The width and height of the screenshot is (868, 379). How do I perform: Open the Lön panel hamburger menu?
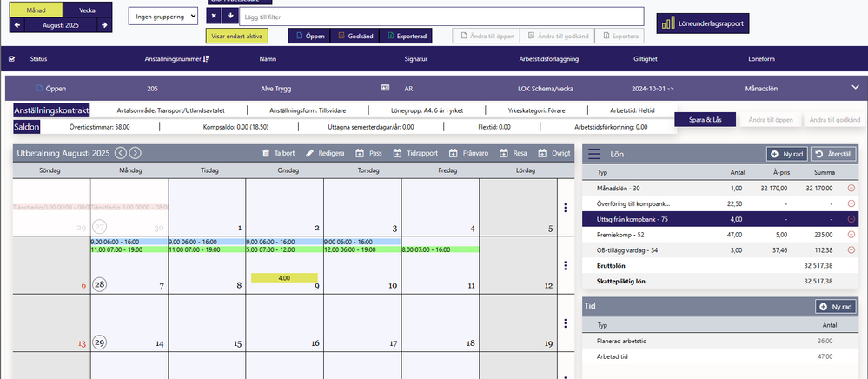[x=594, y=154]
